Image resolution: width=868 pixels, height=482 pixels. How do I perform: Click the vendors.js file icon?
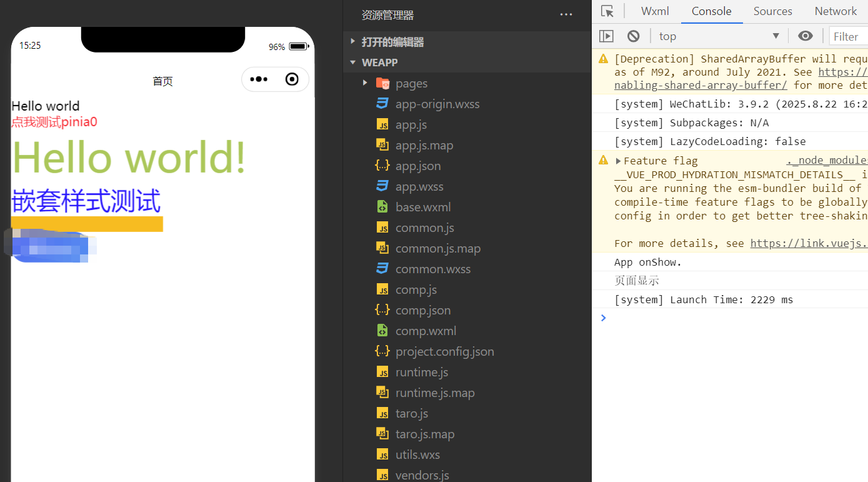pyautogui.click(x=382, y=475)
